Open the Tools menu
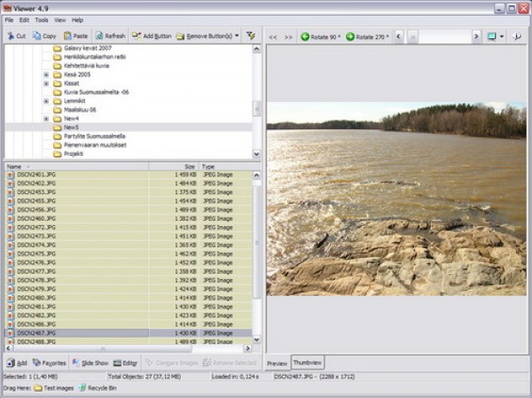The height and width of the screenshot is (398, 532). (41, 20)
